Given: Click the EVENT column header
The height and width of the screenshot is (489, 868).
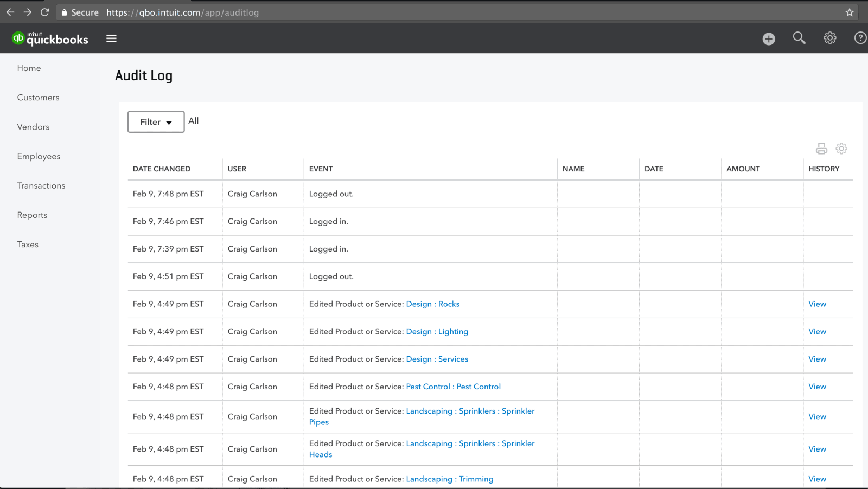Looking at the screenshot, I should point(321,169).
